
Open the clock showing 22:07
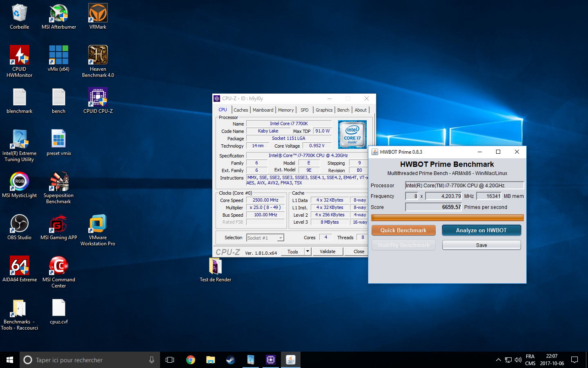[552, 360]
